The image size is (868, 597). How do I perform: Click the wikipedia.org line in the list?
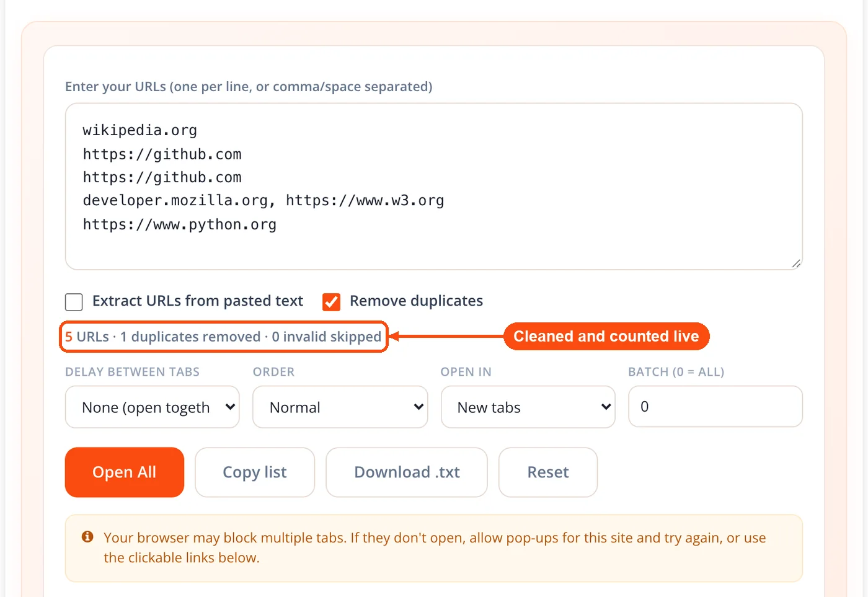[x=140, y=130]
